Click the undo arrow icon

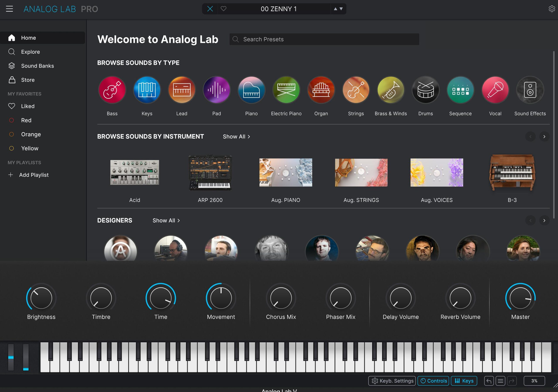tap(489, 381)
